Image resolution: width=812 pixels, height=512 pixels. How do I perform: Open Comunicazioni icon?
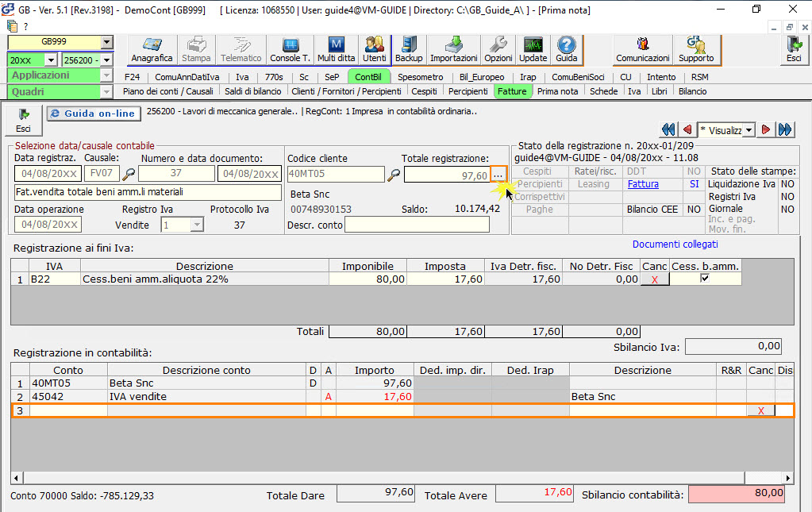click(x=643, y=50)
